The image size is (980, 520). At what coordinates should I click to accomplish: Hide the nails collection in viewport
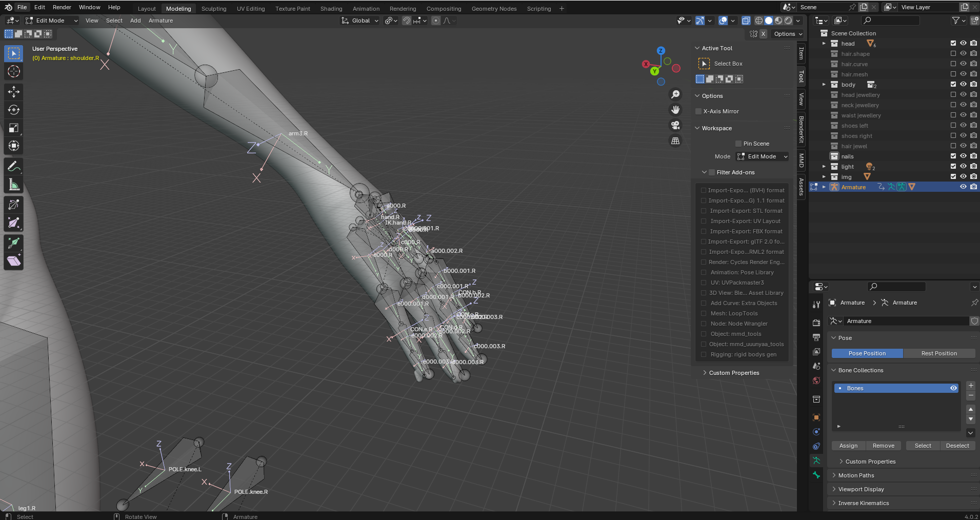[x=963, y=156]
